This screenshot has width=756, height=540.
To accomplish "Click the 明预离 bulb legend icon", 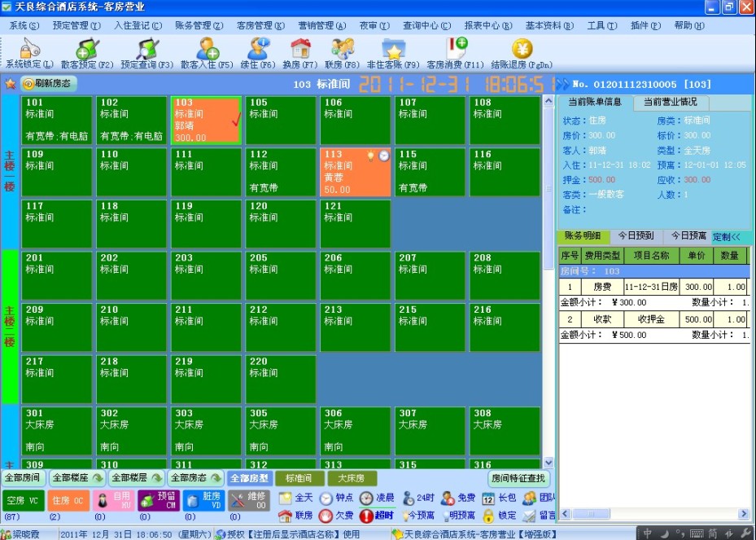I will [445, 516].
